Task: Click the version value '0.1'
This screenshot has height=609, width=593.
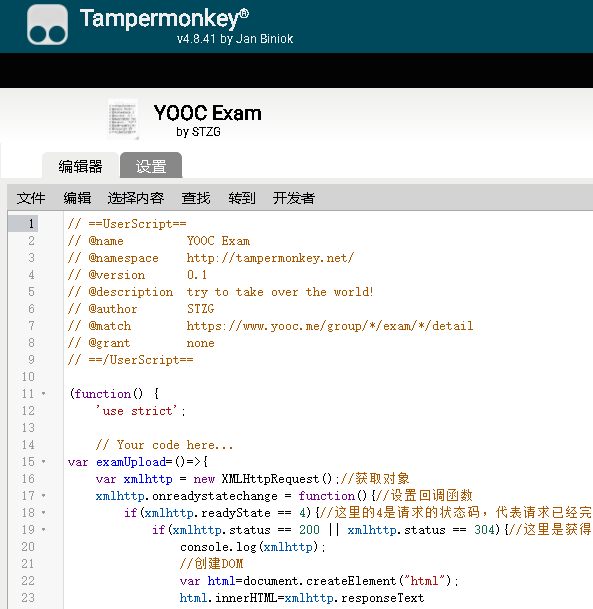Action: pyautogui.click(x=197, y=275)
